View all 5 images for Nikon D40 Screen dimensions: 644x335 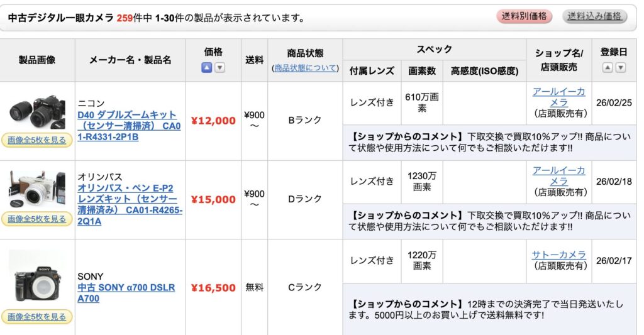click(x=37, y=140)
